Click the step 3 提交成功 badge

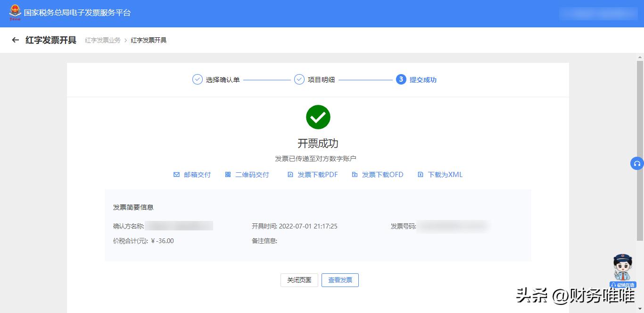pos(401,79)
